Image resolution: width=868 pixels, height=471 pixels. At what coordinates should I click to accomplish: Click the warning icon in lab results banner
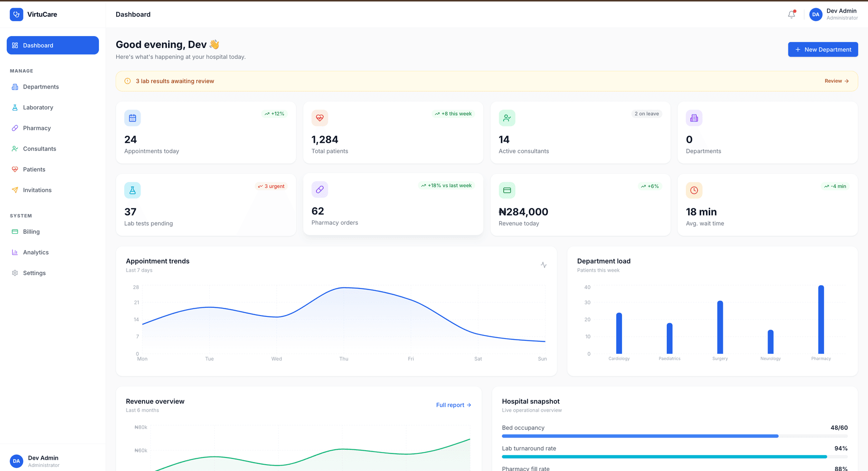(x=127, y=81)
